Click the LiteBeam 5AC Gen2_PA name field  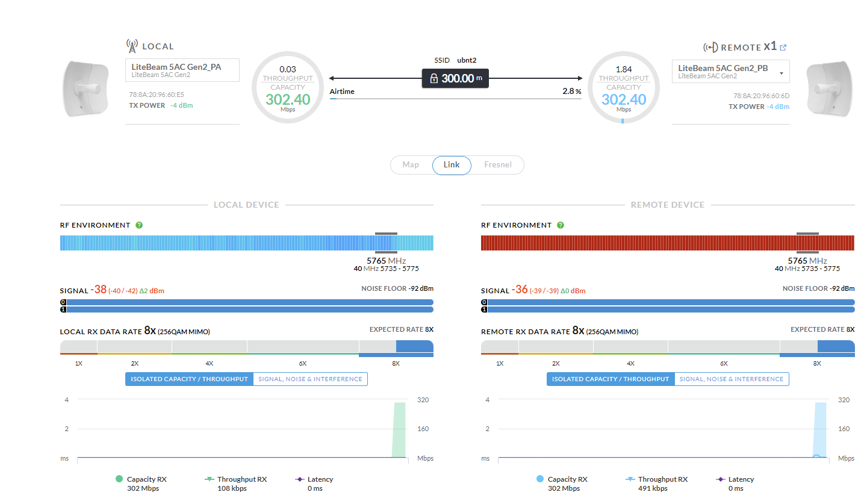pyautogui.click(x=182, y=70)
